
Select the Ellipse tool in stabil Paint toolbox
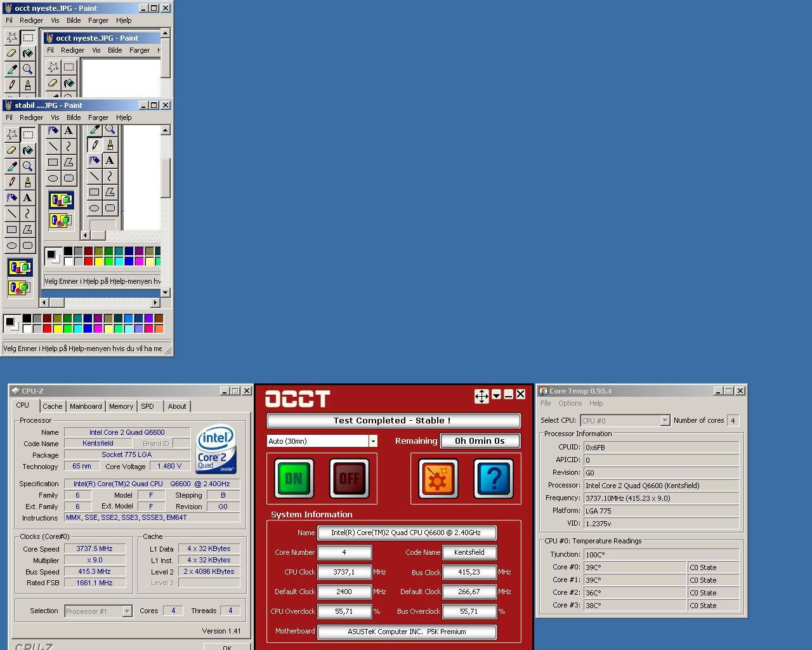[11, 245]
